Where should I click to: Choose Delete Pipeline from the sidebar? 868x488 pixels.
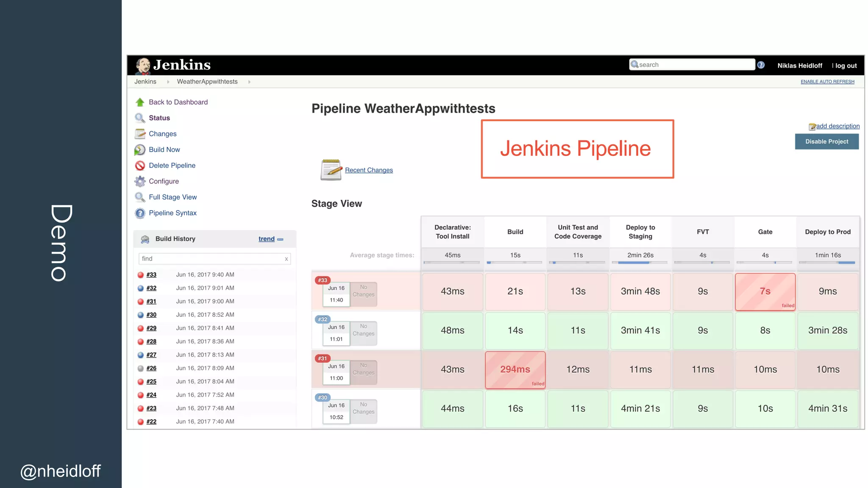[172, 165]
